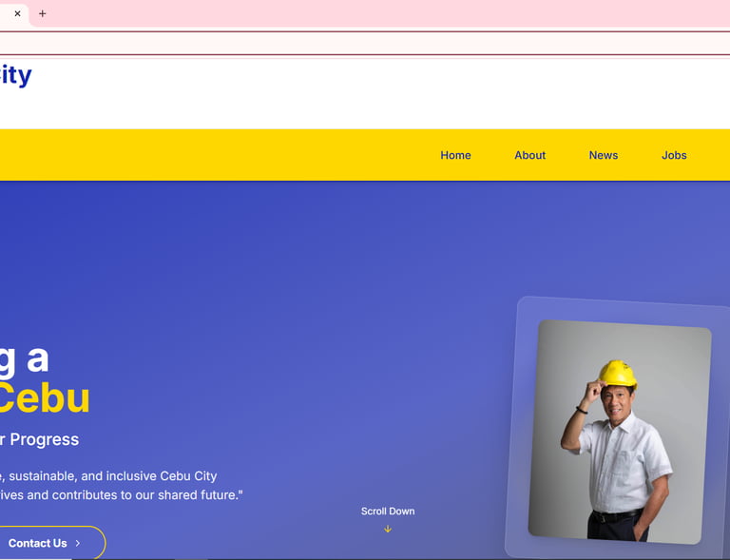
Task: Navigate to the Jobs page
Action: [674, 155]
